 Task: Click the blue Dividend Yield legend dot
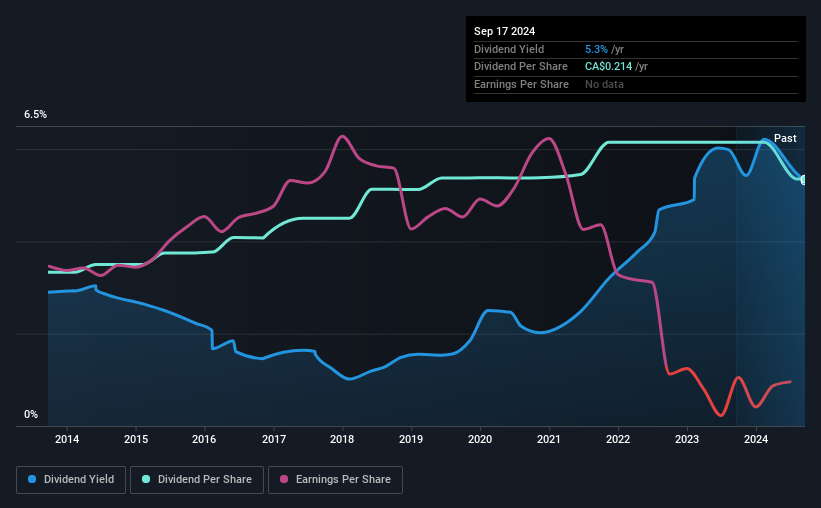[33, 480]
